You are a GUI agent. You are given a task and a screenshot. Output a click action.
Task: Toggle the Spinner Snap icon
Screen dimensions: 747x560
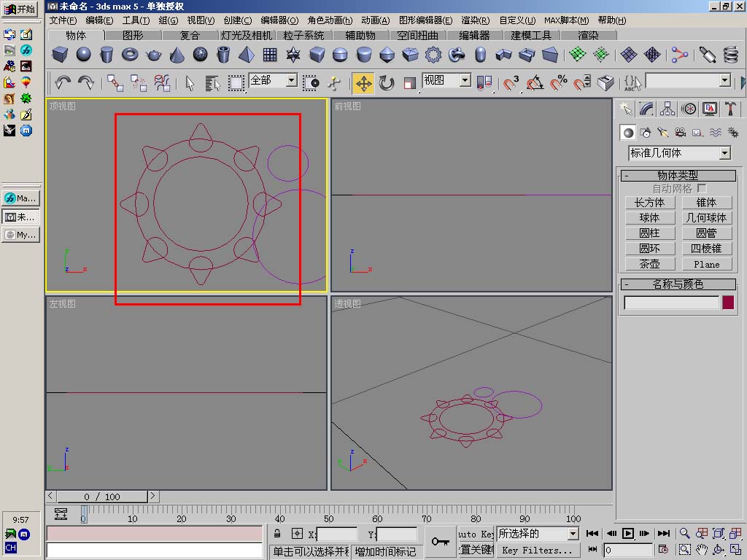point(581,83)
